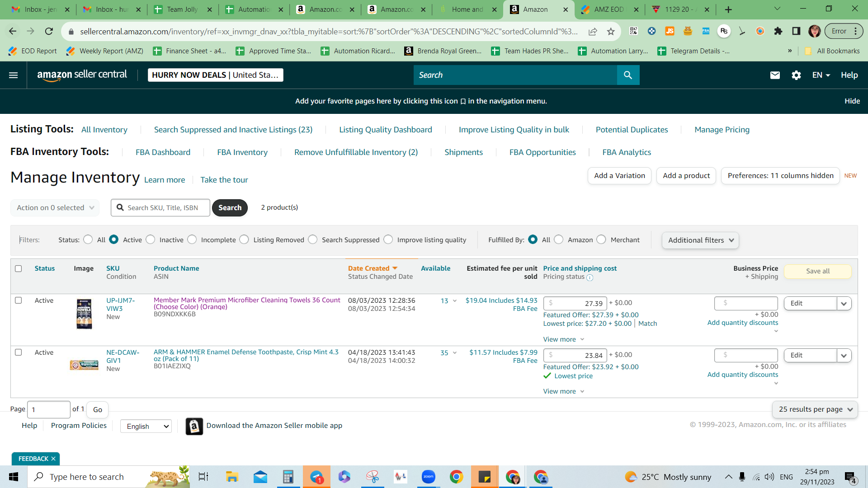Select Improve listing quality radio button
Screen dimensions: 868x488
pos(388,239)
